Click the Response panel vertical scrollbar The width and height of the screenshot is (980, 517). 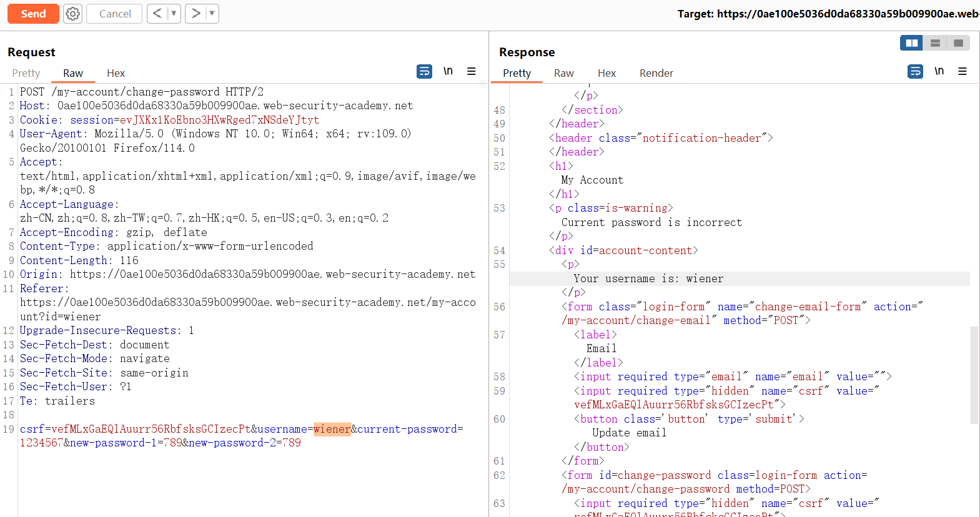974,375
